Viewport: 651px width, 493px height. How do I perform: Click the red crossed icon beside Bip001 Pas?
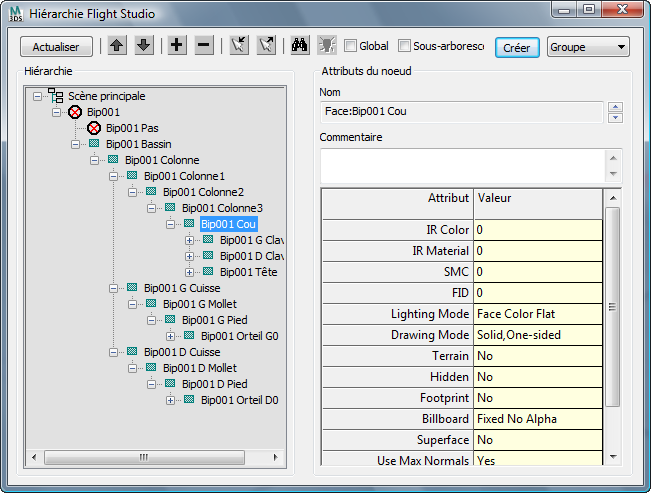point(94,128)
